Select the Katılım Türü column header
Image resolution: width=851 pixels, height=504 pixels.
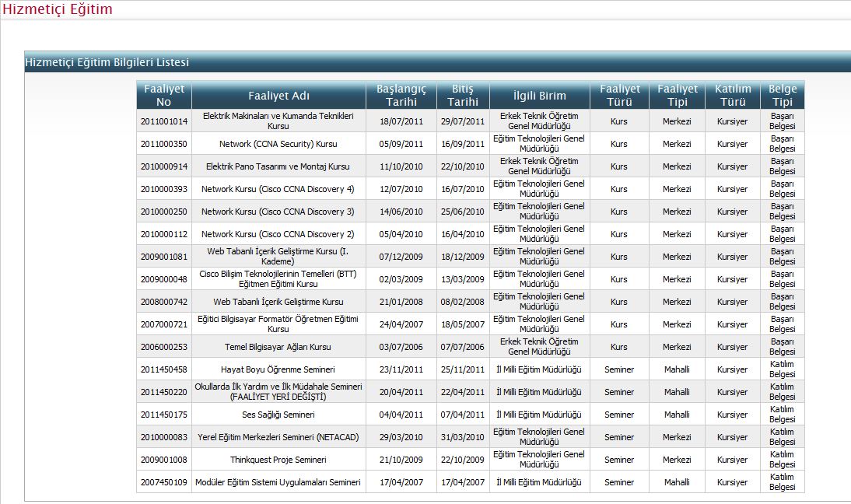click(732, 95)
